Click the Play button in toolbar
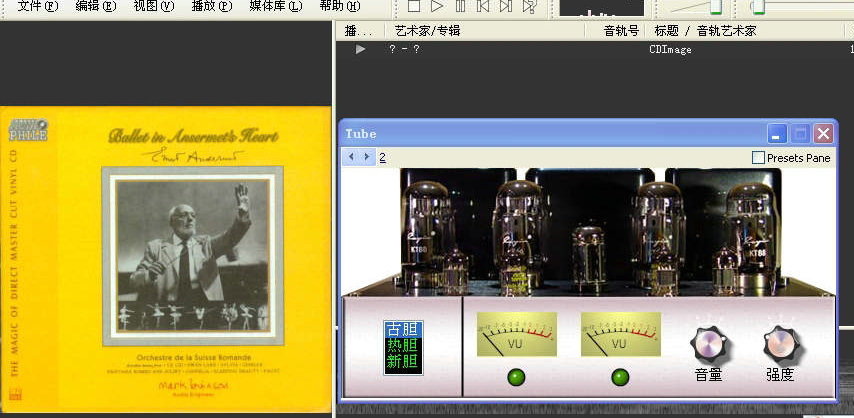 [x=437, y=6]
